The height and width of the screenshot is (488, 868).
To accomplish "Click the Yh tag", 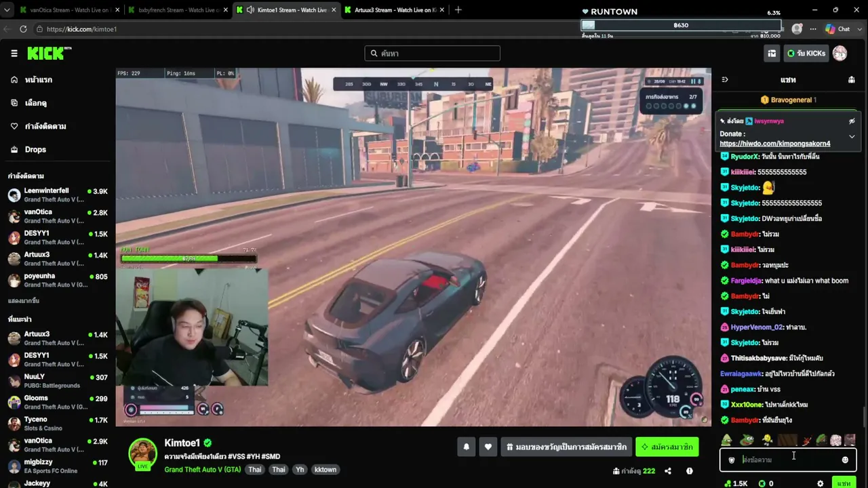I will (300, 470).
